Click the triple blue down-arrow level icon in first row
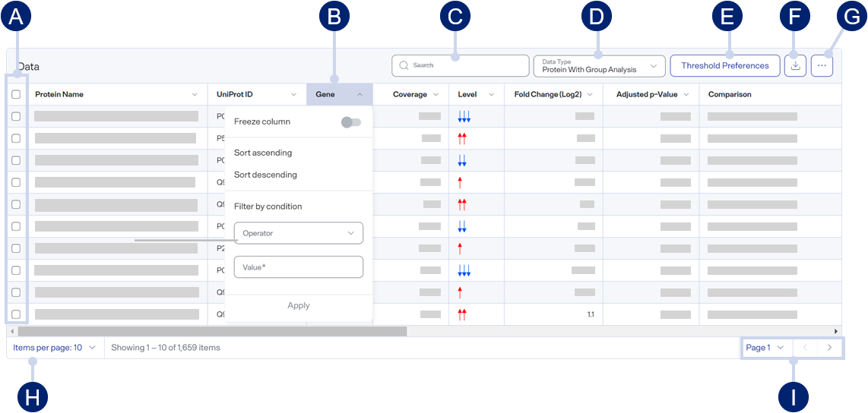 coord(464,116)
